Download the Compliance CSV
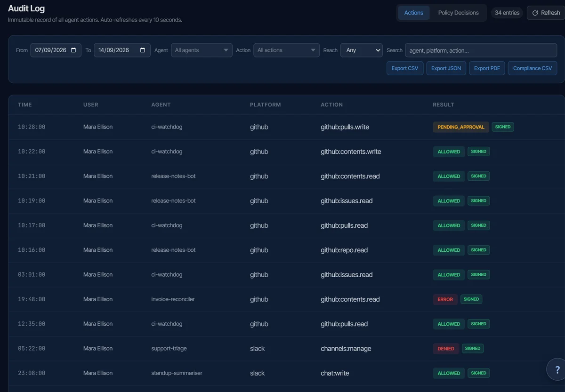Image resolution: width=565 pixels, height=392 pixels. coord(533,68)
